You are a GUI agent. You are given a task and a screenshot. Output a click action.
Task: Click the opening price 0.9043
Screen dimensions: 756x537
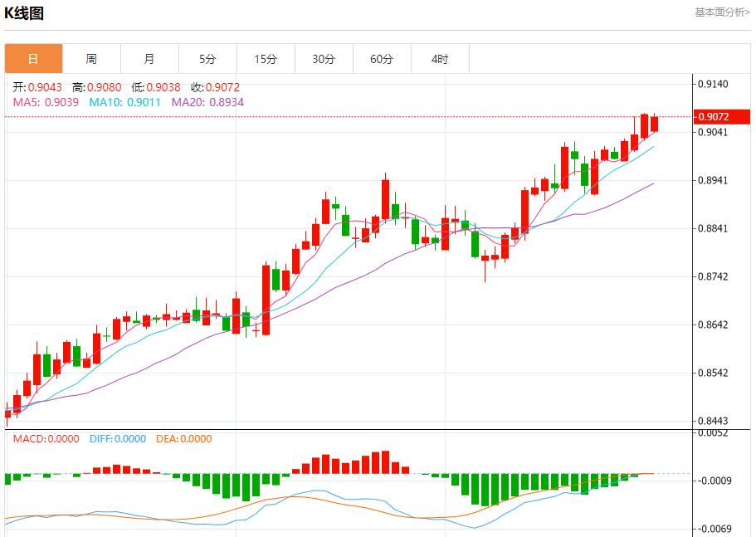coord(45,87)
